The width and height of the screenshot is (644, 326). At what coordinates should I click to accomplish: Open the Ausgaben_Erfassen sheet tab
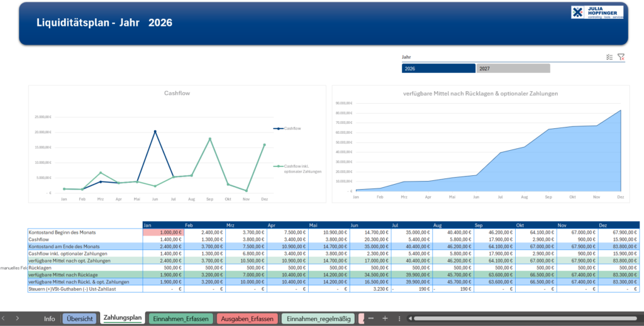[248, 318]
